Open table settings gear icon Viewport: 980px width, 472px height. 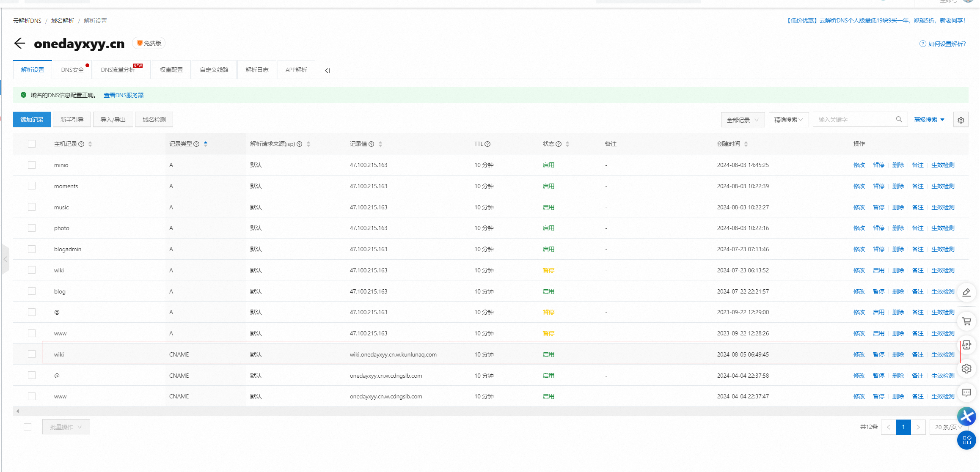[961, 120]
